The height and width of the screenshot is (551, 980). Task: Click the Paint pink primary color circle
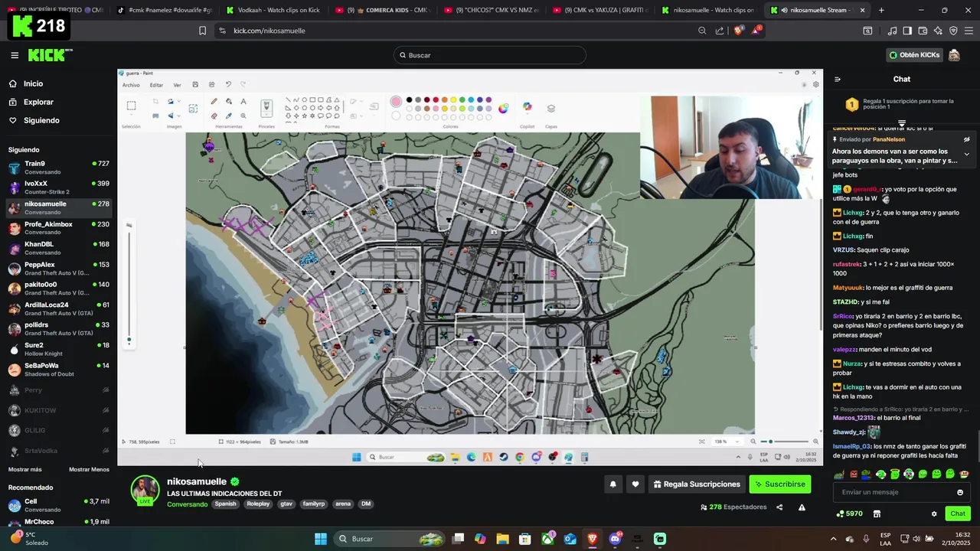click(x=396, y=102)
